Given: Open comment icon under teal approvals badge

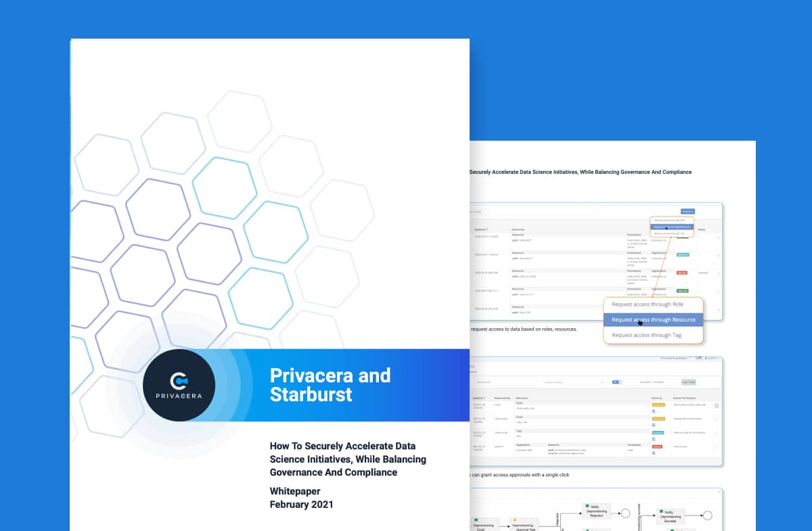Looking at the screenshot, I should click(654, 439).
